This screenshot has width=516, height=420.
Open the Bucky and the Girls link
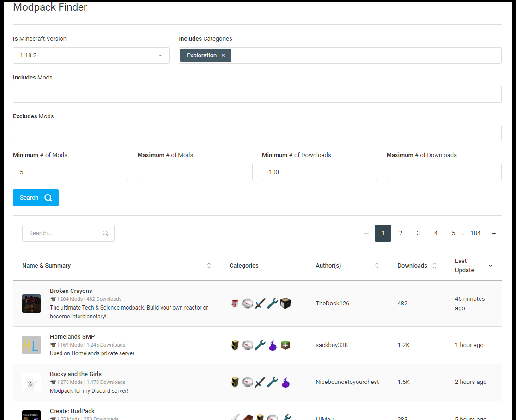point(76,374)
